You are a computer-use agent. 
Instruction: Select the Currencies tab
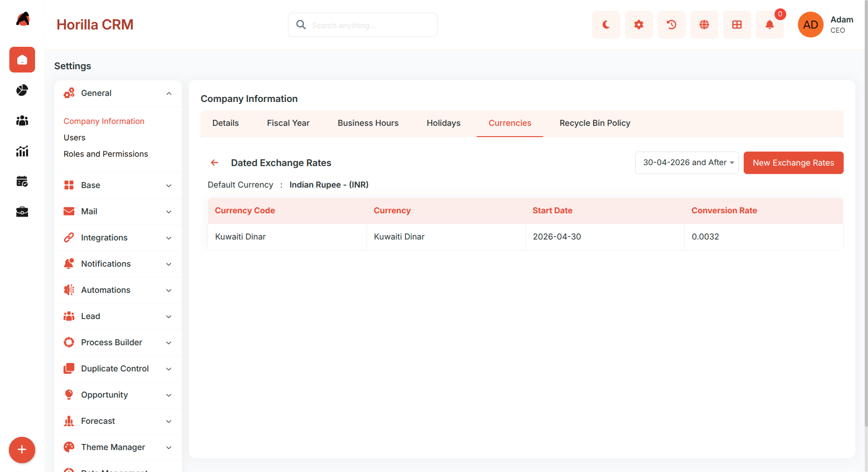(509, 123)
